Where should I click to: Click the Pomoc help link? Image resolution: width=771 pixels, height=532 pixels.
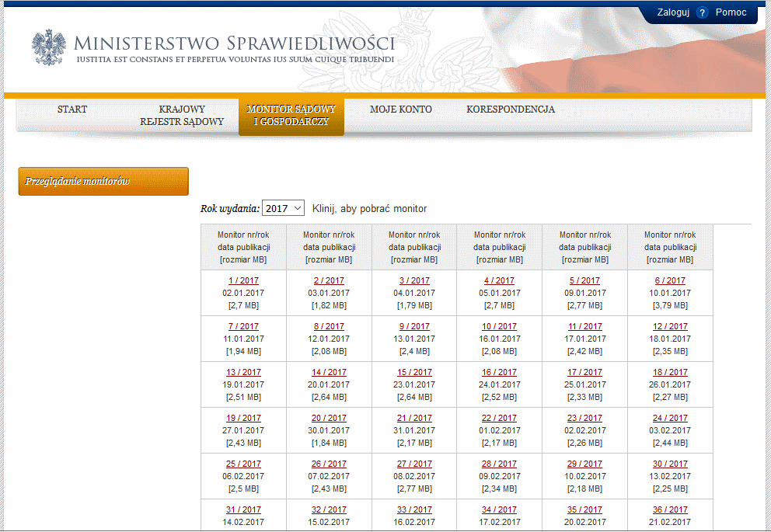tap(731, 12)
